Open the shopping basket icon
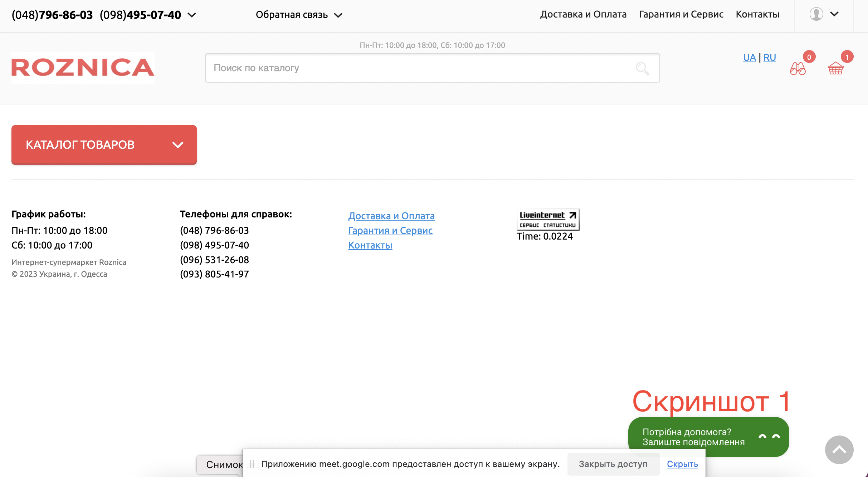Screen dimensions: 868x477 point(835,68)
